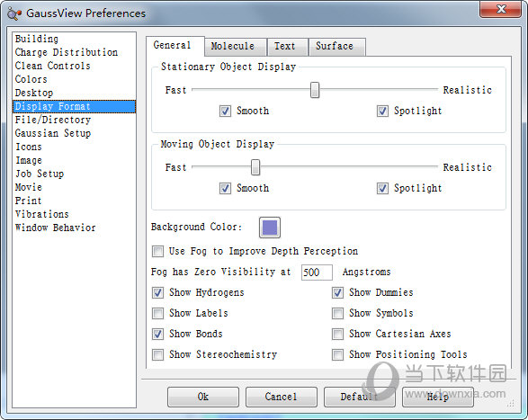Open the Background Color swatch

click(270, 228)
